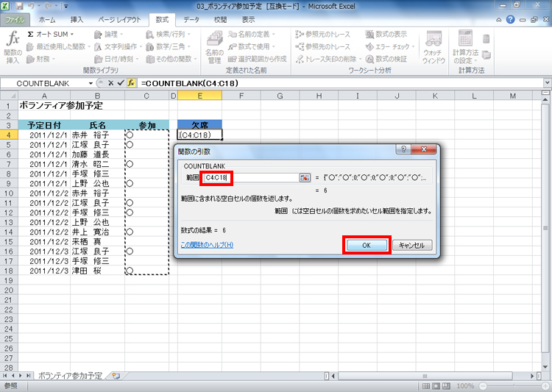Click Remove Arrows (トレース矢印の削除)
The height and width of the screenshot is (392, 552).
328,59
